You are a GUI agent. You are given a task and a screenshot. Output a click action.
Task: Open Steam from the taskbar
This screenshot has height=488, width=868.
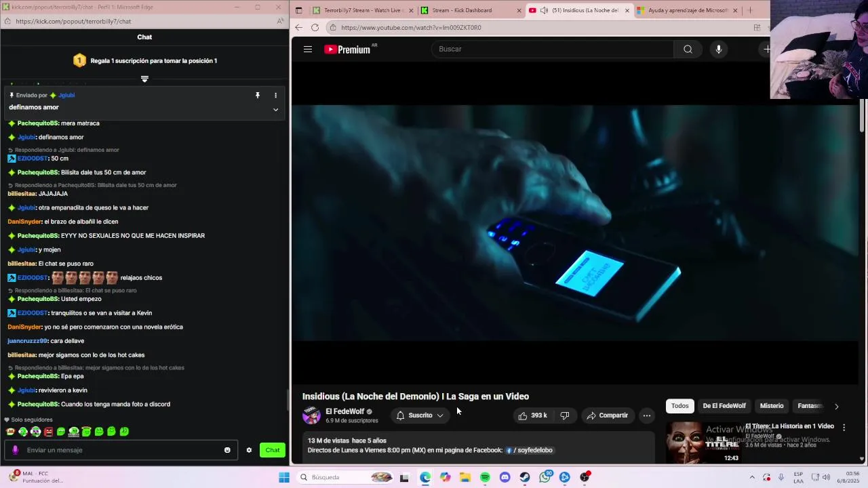point(525,477)
